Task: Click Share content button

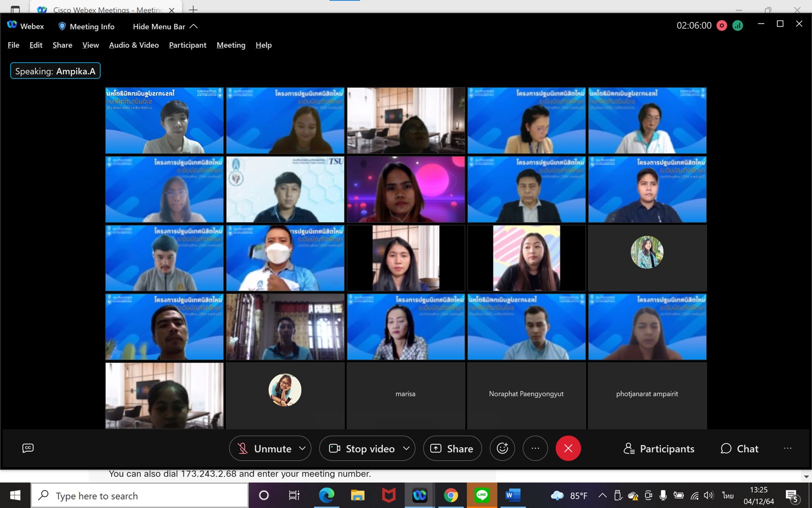Action: pos(452,448)
